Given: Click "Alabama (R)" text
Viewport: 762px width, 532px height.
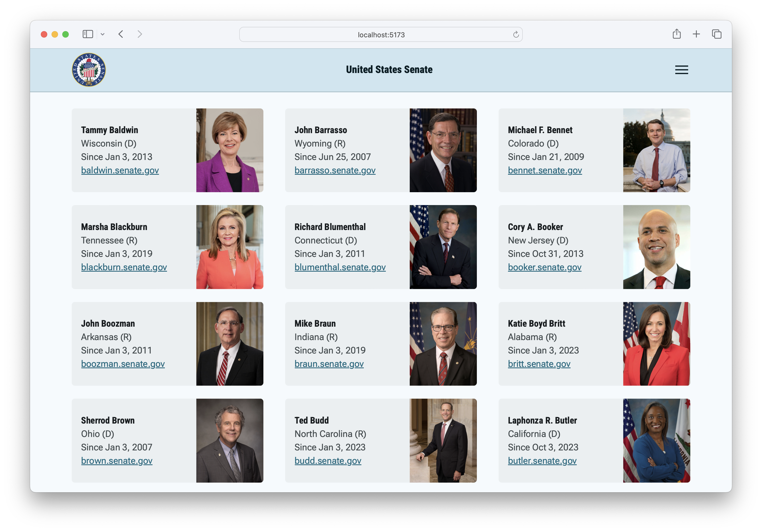Looking at the screenshot, I should 532,337.
